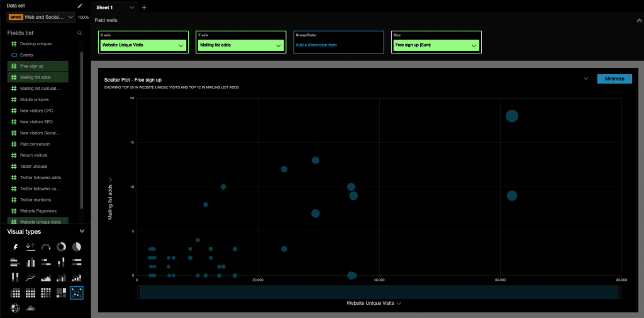Select the globe map visual type
The width and height of the screenshot is (644, 318).
click(15, 308)
